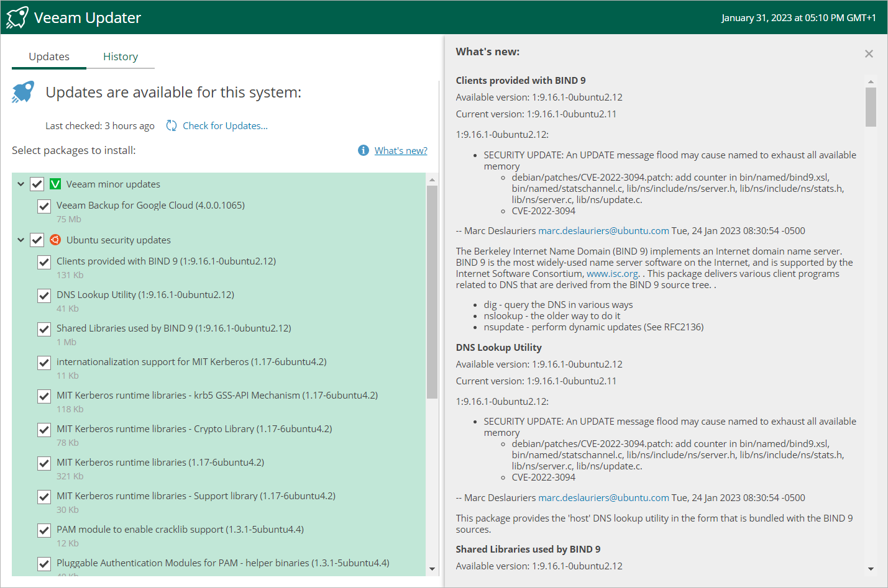Screen dimensions: 888x588
Task: Open the www.isc.org link
Action: coord(612,273)
